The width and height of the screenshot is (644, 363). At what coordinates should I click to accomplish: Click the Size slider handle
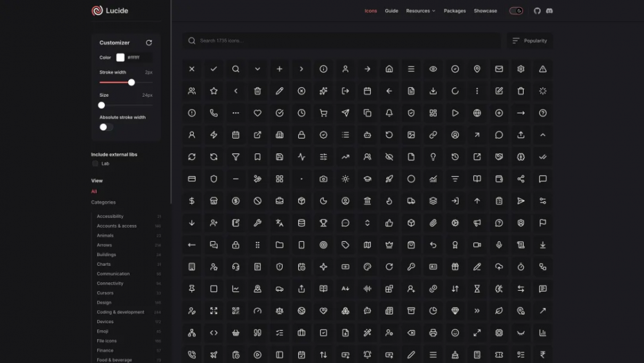point(102,106)
